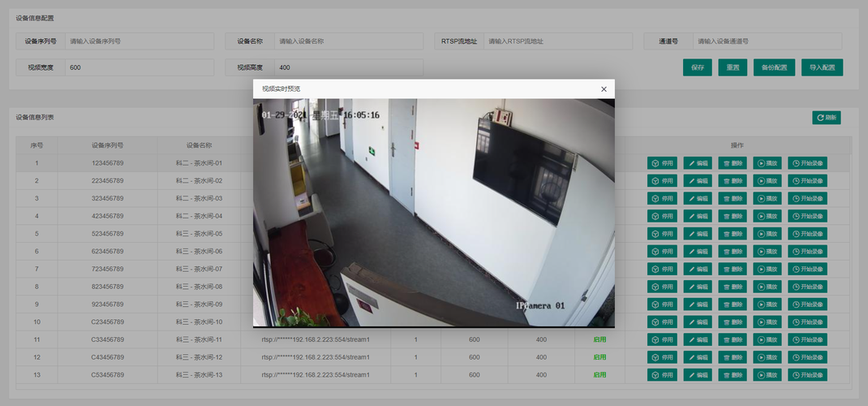Click 播放 play button for device 423456789
Image resolution: width=868 pixels, height=406 pixels.
click(767, 216)
